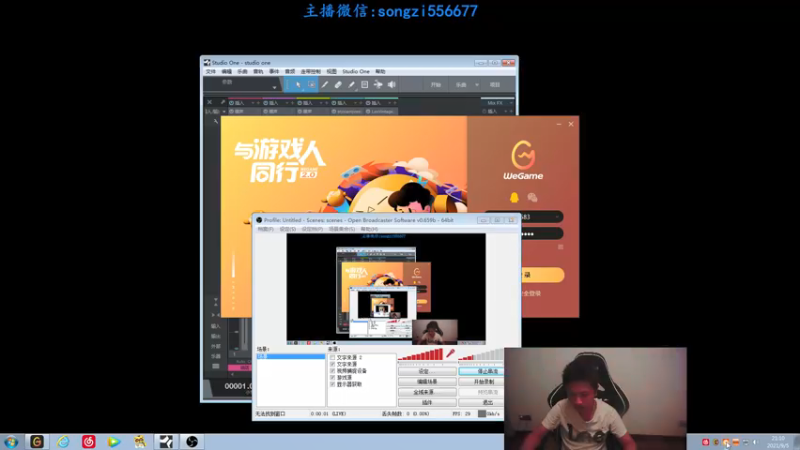Enable the 文字来源 2 source checkbox
800x450 pixels.
click(x=333, y=358)
